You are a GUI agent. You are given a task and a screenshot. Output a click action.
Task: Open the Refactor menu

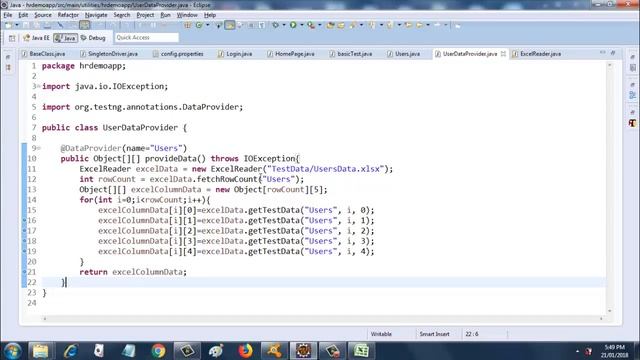point(68,15)
